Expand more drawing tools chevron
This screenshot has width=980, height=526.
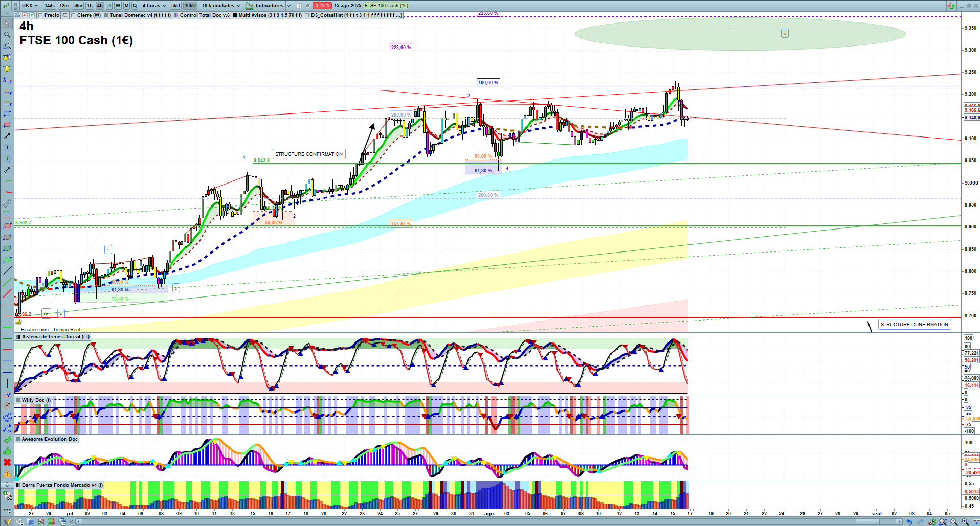(7, 485)
